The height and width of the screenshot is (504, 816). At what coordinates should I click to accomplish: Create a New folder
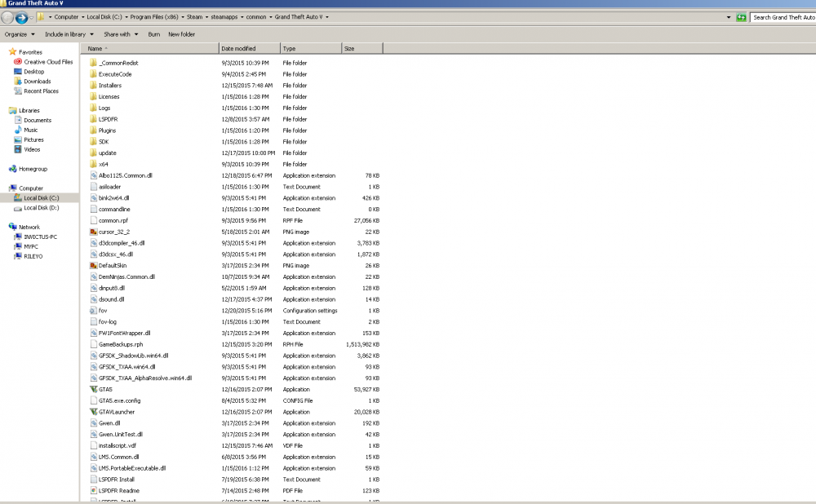[182, 34]
